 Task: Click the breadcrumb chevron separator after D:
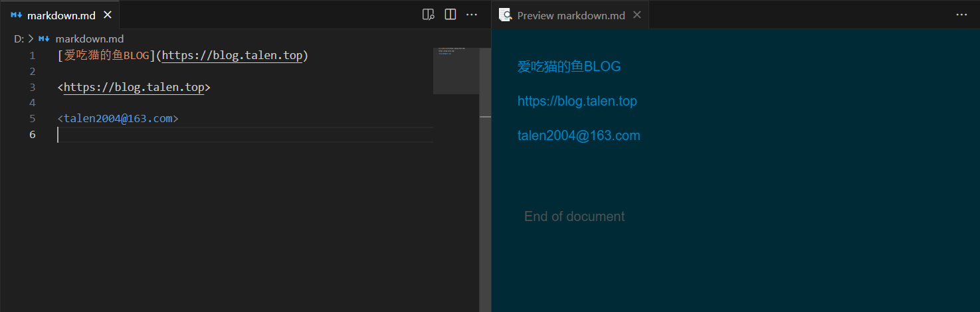(x=31, y=39)
